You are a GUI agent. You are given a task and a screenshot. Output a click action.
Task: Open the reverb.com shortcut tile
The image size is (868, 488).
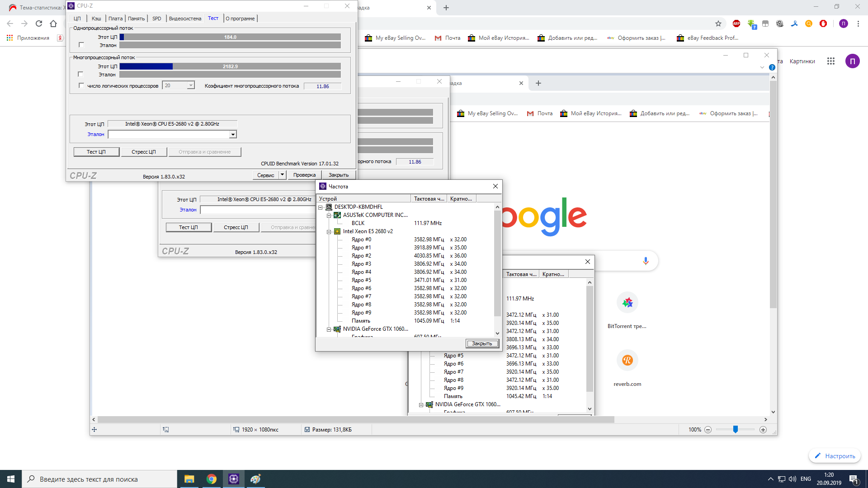[627, 360]
